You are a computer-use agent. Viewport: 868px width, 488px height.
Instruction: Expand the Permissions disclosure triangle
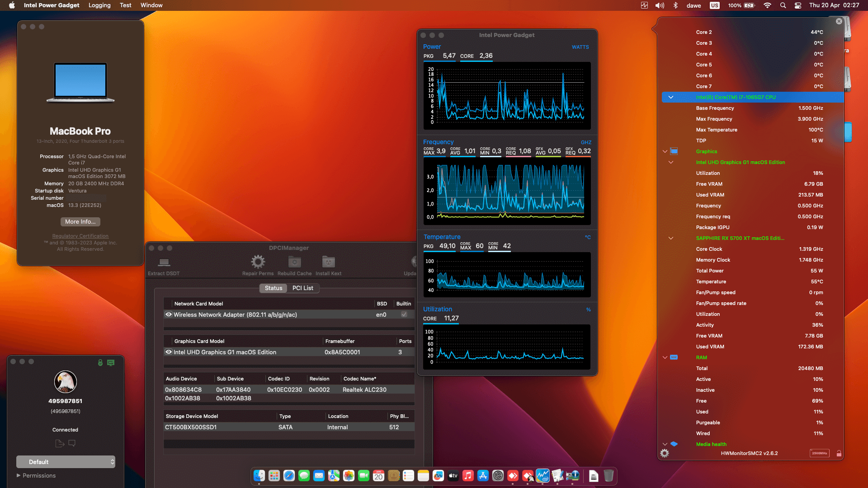click(x=19, y=475)
